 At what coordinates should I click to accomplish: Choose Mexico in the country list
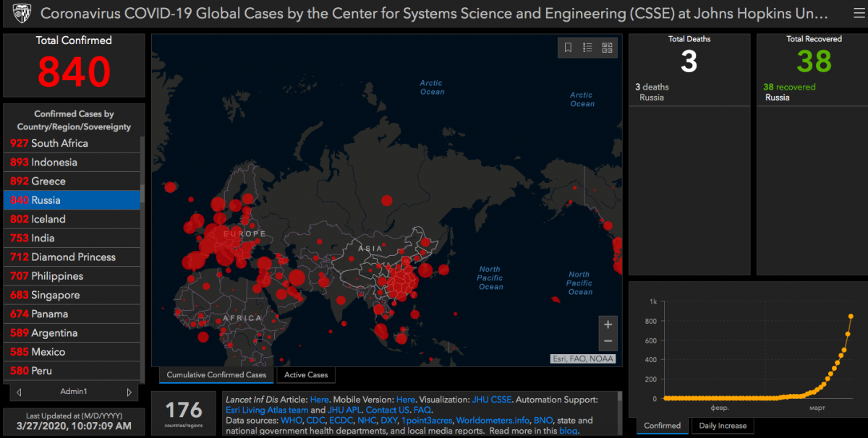tap(72, 352)
